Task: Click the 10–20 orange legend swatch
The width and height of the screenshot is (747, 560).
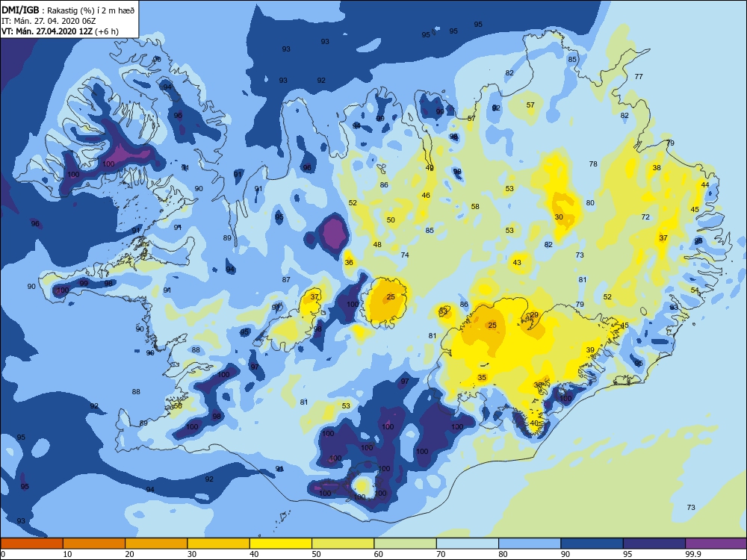Action: pyautogui.click(x=94, y=544)
